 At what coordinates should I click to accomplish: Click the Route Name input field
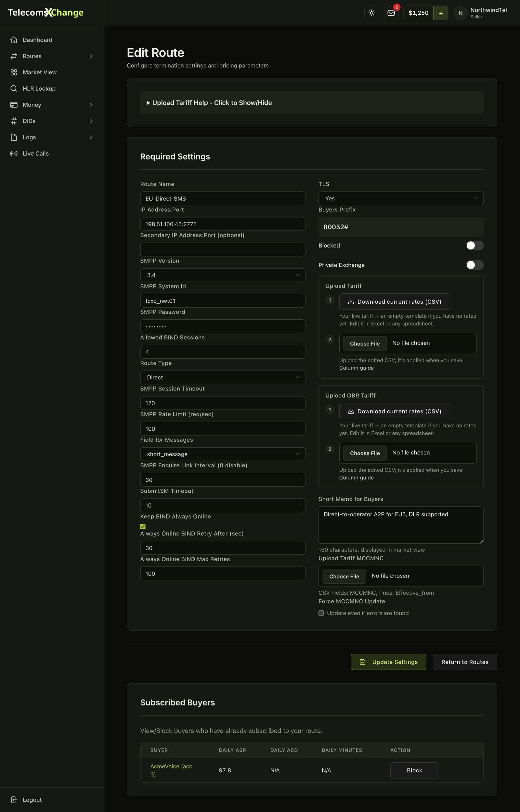click(223, 198)
